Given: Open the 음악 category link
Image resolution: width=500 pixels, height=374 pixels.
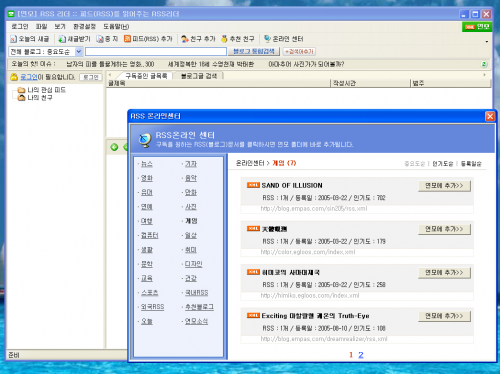Looking at the screenshot, I should (x=191, y=178).
